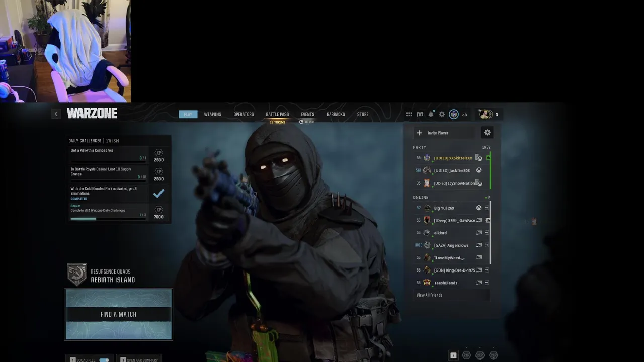Screen dimensions: 644x362
Task: Select '[GAZA] Angelcrows' friend
Action: (451, 245)
